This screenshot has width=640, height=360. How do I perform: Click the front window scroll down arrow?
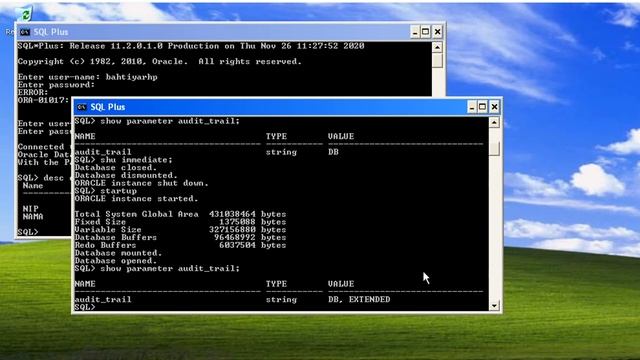tap(494, 306)
